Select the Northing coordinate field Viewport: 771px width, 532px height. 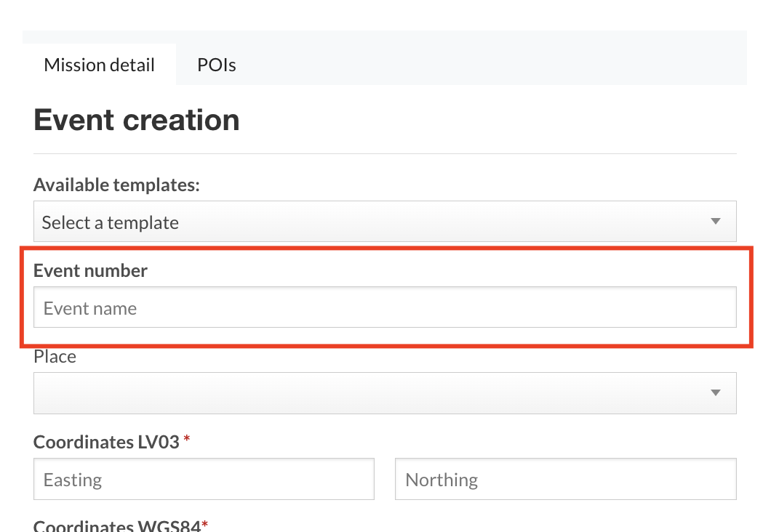[x=565, y=479]
